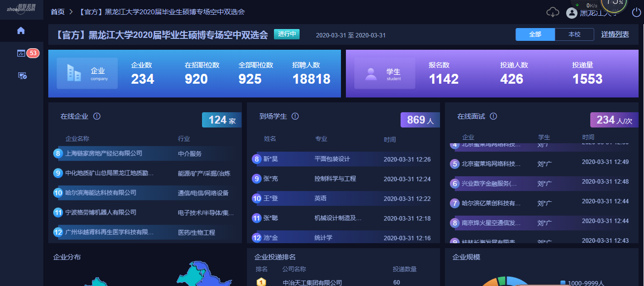This screenshot has width=644, height=286.
Task: Click 1000-9999人 legend swatch
Action: 563,283
